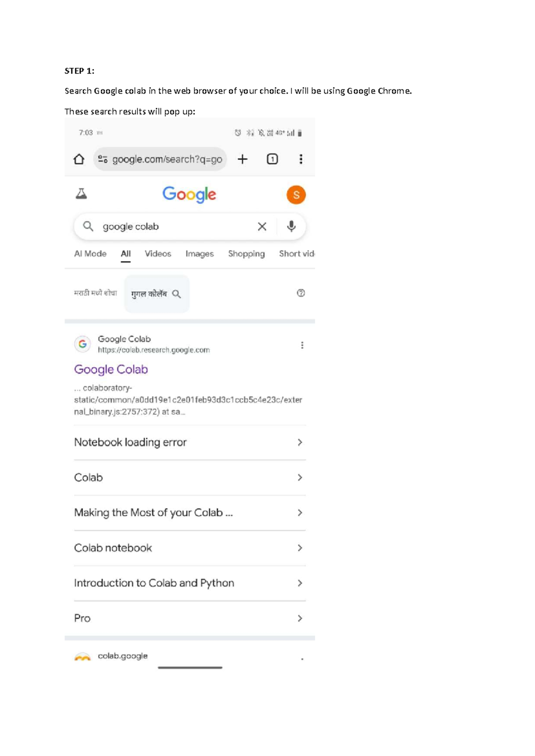Start a voice search with the microphone icon
Screen dimensions: 535x756
pos(292,226)
